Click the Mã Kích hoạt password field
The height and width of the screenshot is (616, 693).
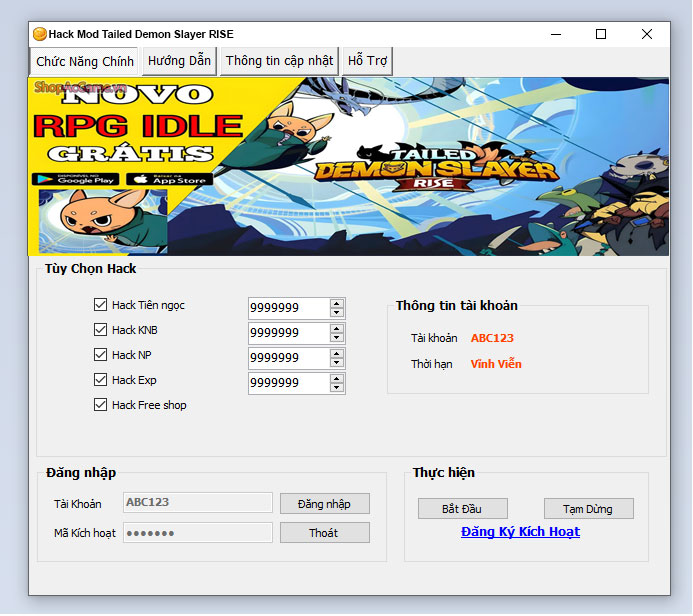click(198, 533)
